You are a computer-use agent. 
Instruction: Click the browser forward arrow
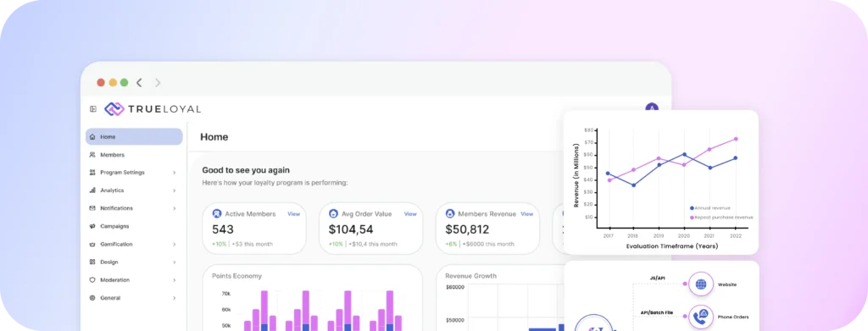(158, 82)
